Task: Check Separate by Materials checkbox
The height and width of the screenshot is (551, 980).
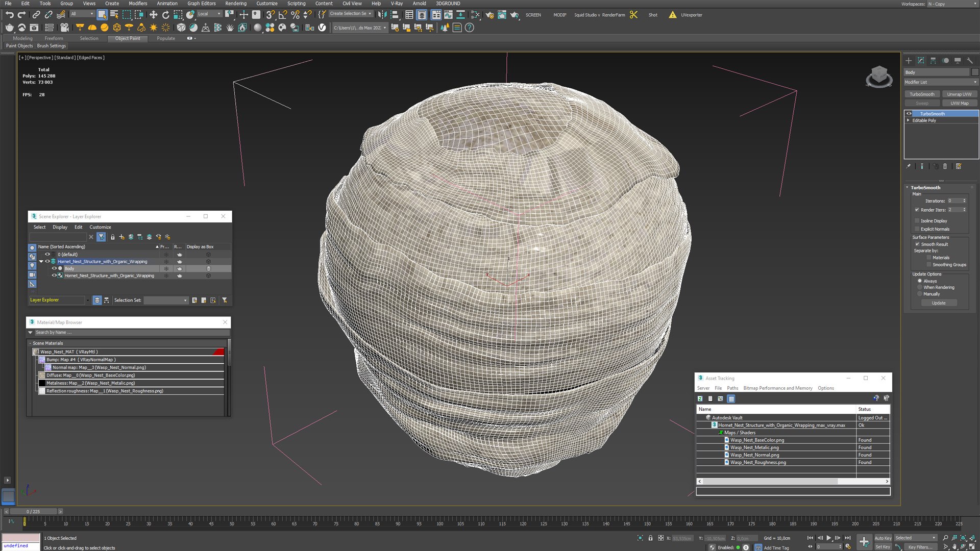Action: click(x=929, y=258)
